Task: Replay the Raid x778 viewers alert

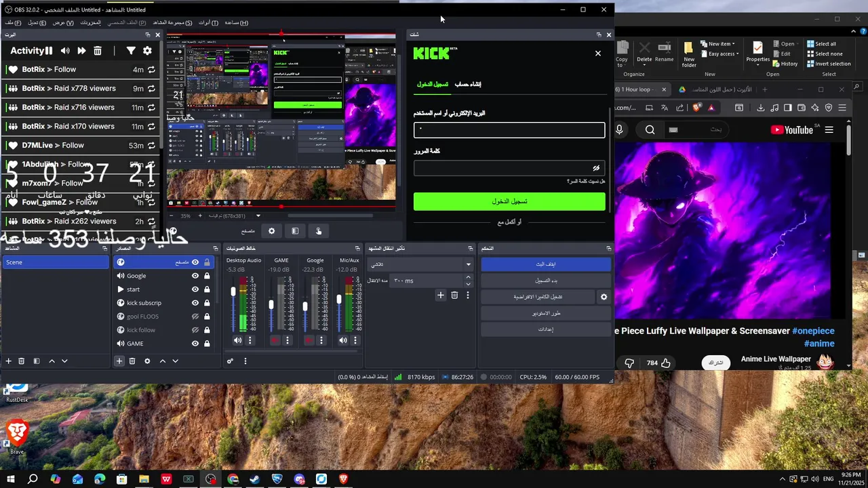Action: [151, 89]
